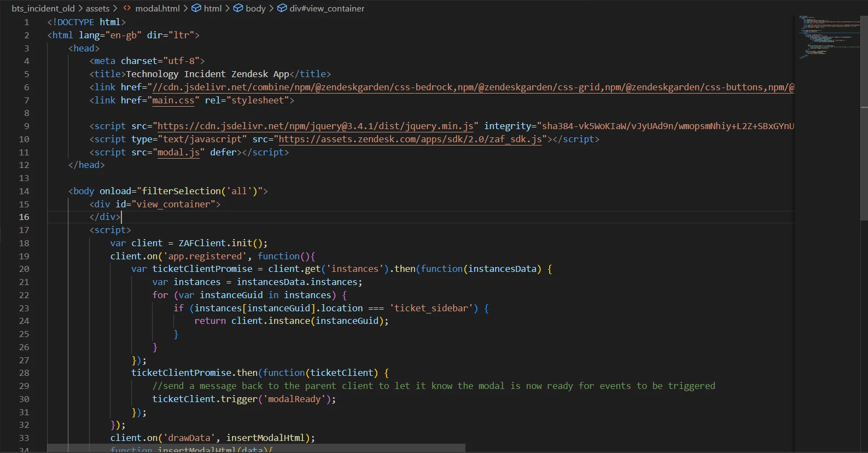The width and height of the screenshot is (868, 453).
Task: Click the return client.instance statement
Action: click(x=292, y=321)
